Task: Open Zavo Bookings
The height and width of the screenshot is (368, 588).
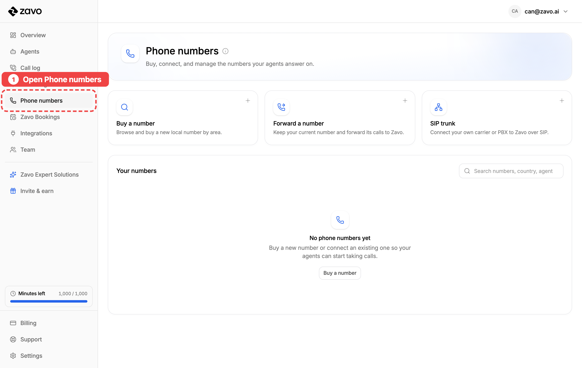Action: (x=49, y=117)
